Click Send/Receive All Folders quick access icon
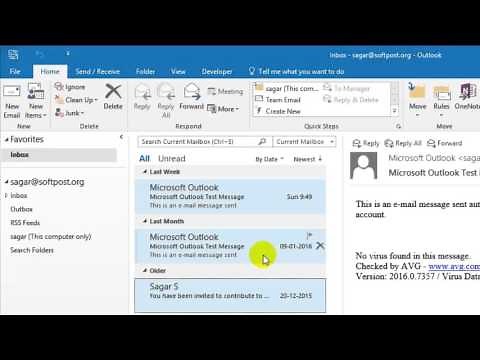Screen dimensions: 480x360 (13, 54)
